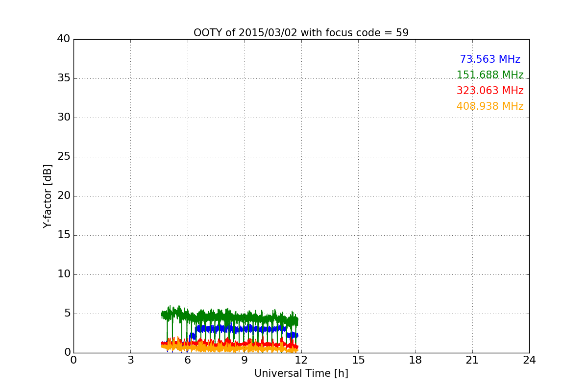Click the y-axis tick label 25

[64, 157]
